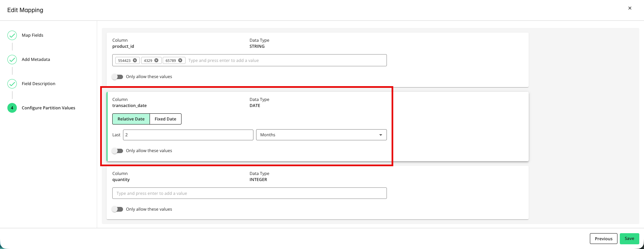The image size is (644, 249).
Task: Click the 'quantity' column name
Action: coord(121,180)
